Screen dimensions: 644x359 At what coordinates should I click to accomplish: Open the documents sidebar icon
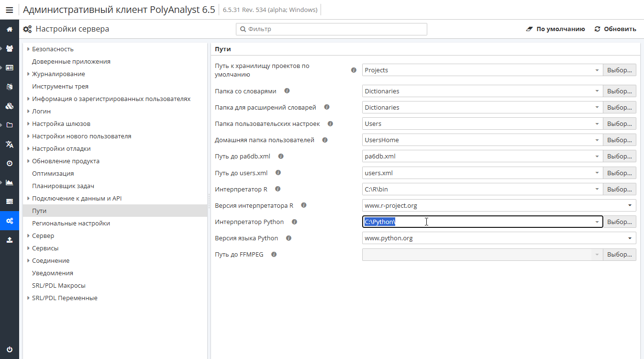(x=10, y=87)
